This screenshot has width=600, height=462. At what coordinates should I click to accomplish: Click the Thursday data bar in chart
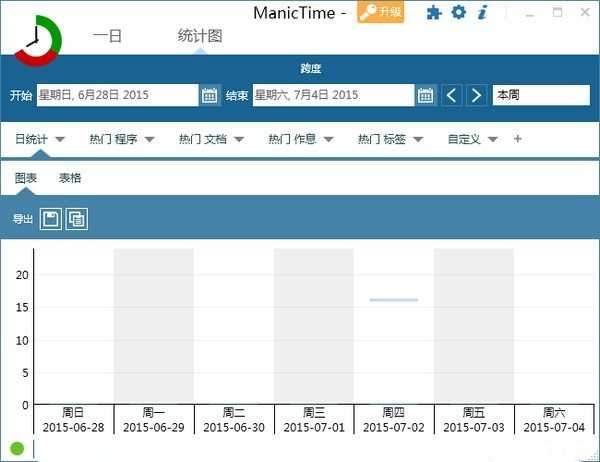tap(393, 299)
